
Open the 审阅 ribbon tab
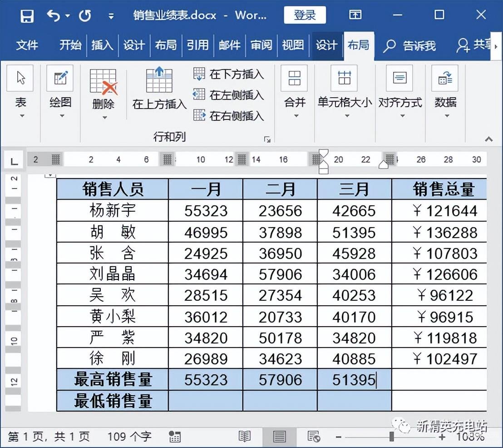tap(261, 45)
